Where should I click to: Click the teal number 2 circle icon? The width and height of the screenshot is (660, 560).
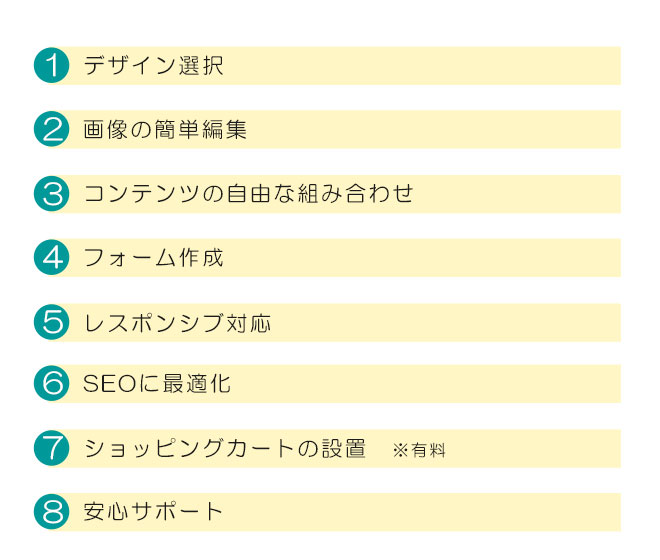[51, 129]
